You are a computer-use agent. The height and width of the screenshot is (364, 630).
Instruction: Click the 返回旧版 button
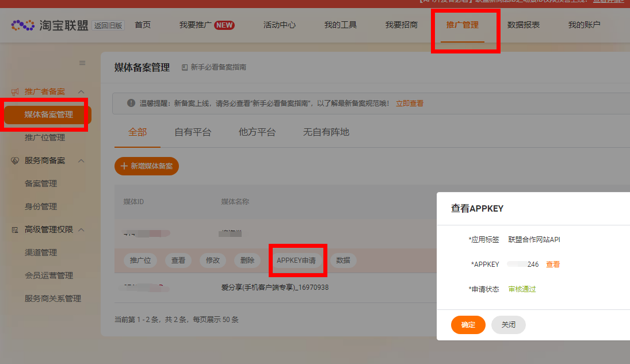point(108,25)
